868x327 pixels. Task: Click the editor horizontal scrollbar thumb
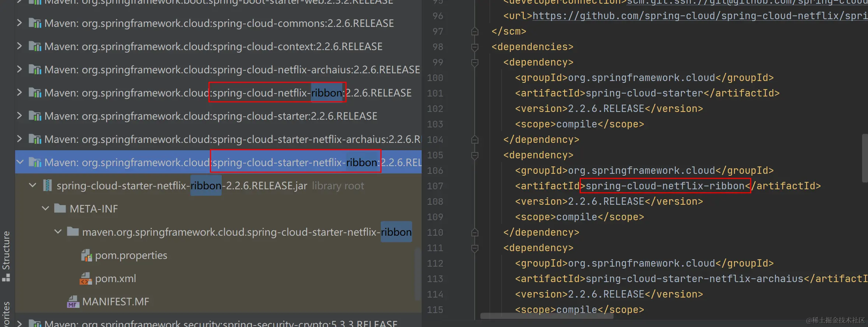tap(547, 316)
